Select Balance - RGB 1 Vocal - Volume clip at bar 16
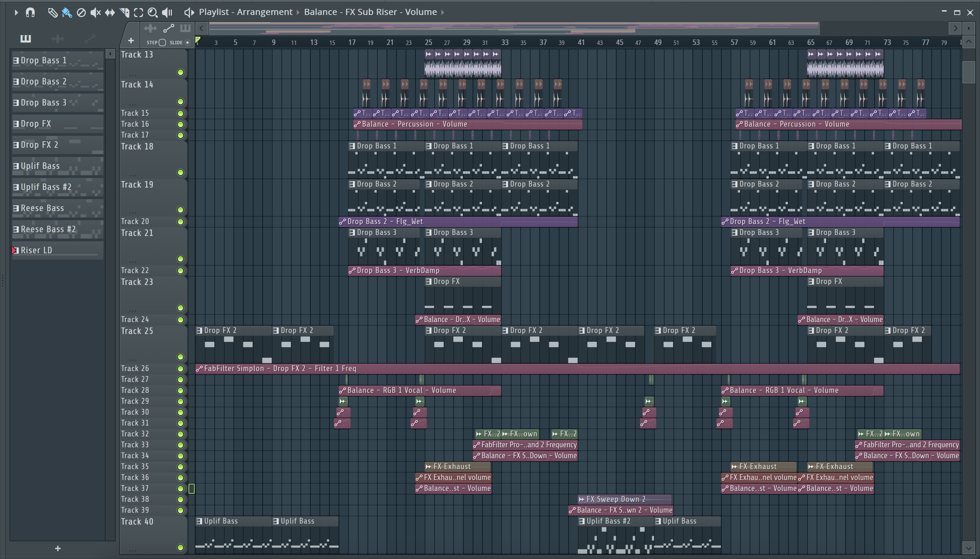Viewport: 980px width, 559px height. click(420, 391)
